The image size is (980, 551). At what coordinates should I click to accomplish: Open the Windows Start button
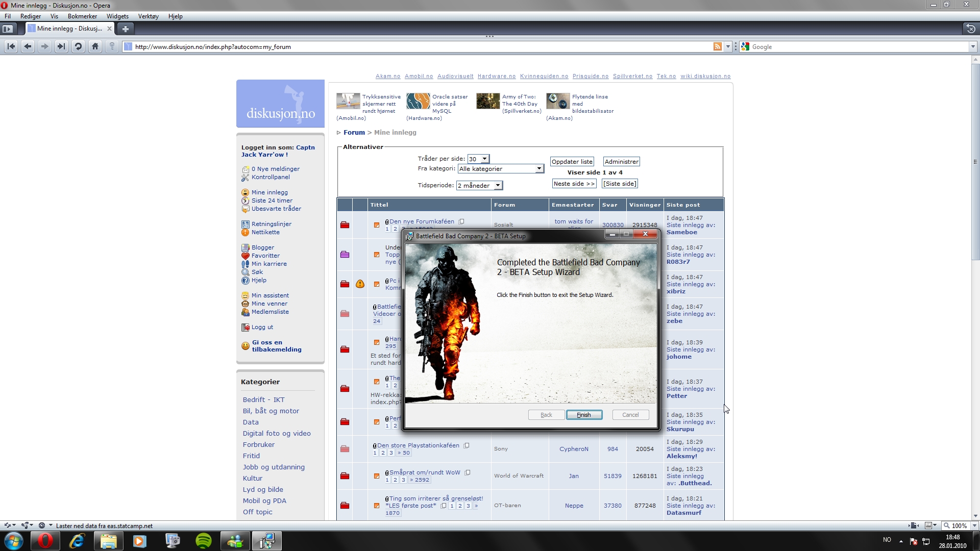tap(13, 541)
